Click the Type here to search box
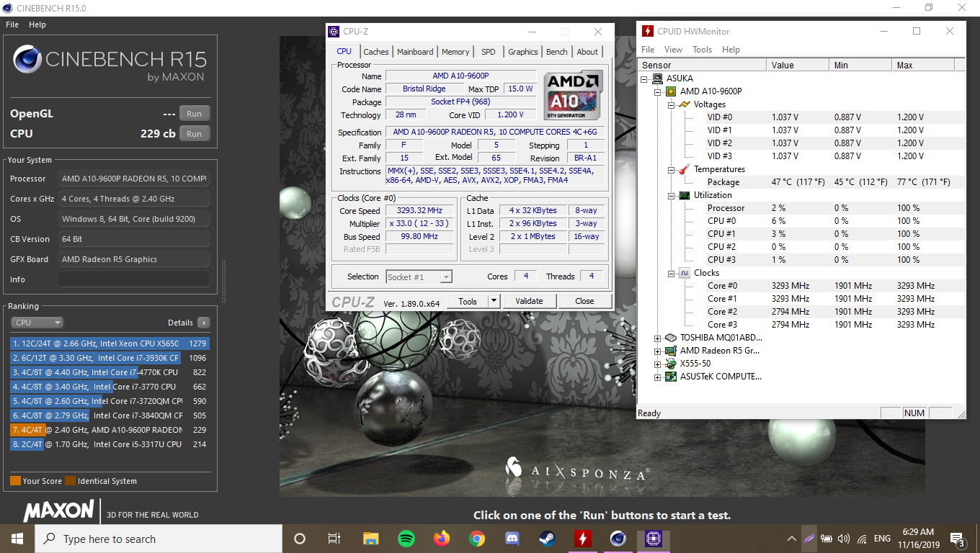The height and width of the screenshot is (553, 980). [x=159, y=539]
